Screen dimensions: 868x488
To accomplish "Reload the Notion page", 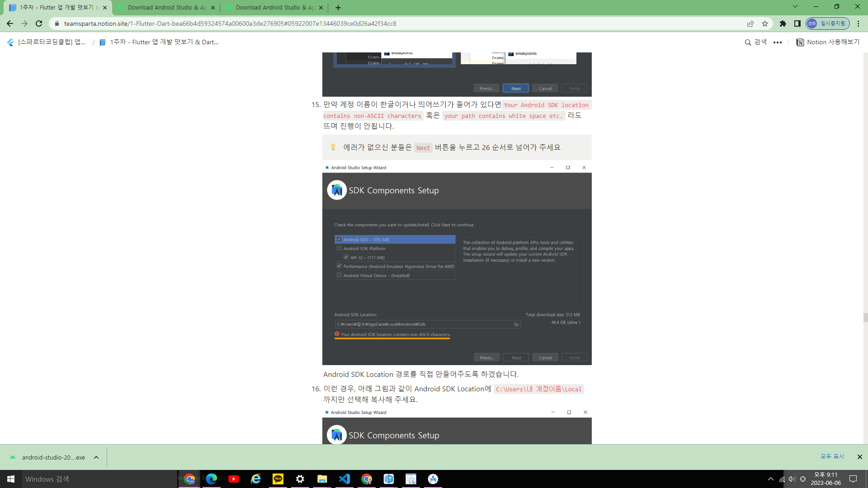I will click(39, 23).
